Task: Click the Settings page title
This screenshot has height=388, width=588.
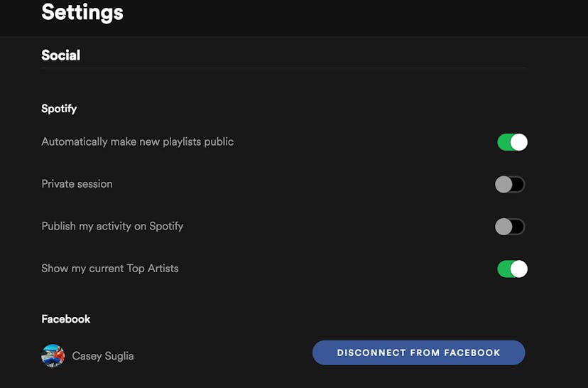Action: tap(82, 12)
